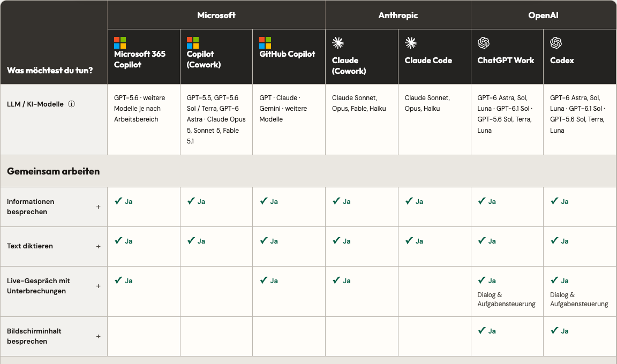Click the checkmark for Bildschirminhalt besprechen under ChatGPT Work

[481, 331]
